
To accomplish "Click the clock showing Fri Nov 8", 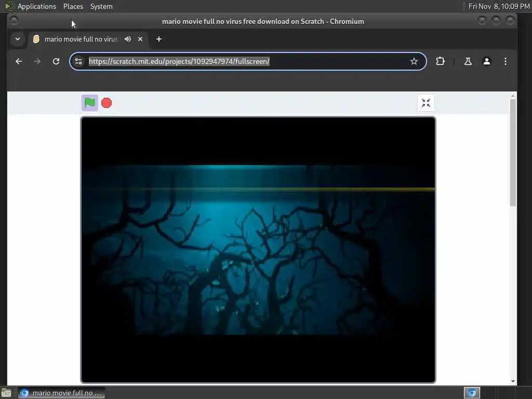I will click(499, 6).
